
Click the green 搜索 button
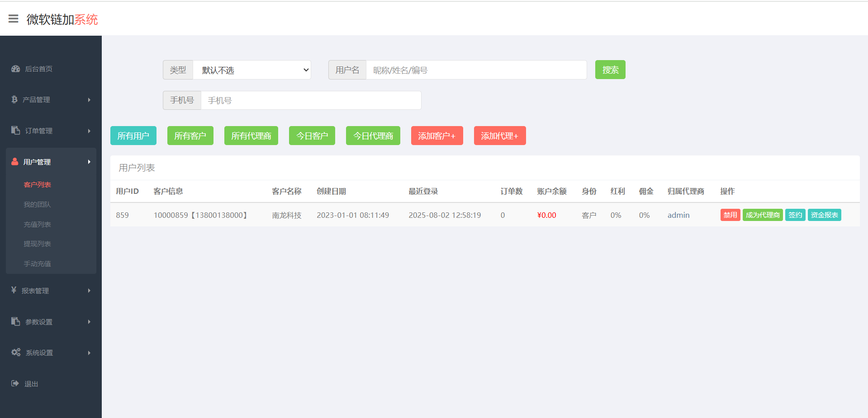(x=610, y=70)
